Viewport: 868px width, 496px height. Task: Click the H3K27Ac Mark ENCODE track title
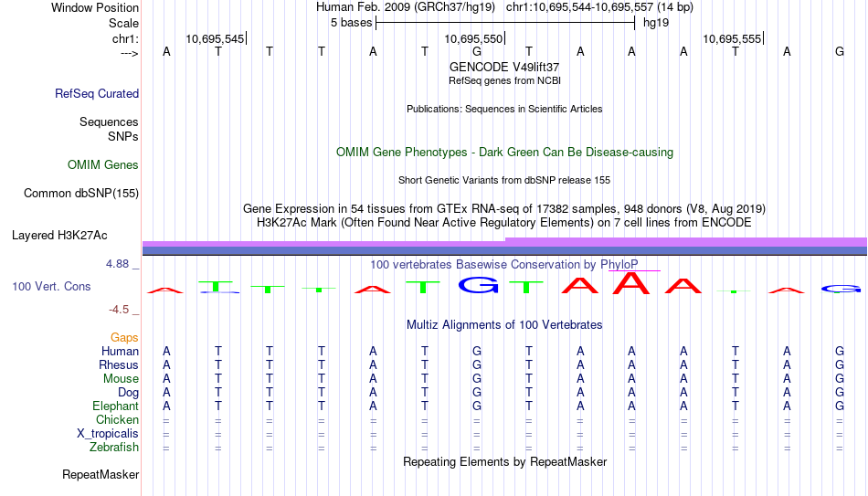click(504, 223)
